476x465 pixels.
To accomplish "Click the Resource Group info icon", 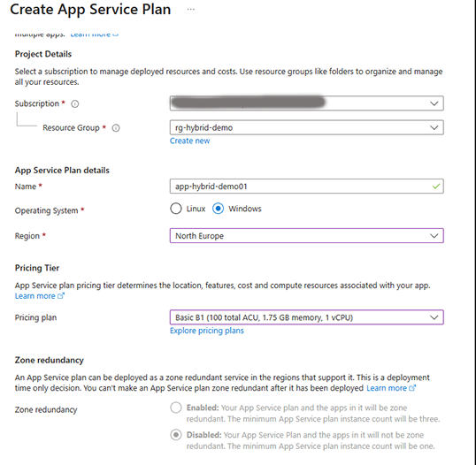I will click(x=116, y=128).
